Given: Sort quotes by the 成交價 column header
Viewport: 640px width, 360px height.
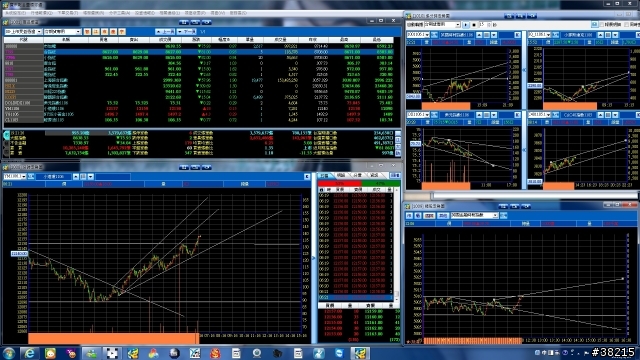Looking at the screenshot, I should pyautogui.click(x=165, y=40).
